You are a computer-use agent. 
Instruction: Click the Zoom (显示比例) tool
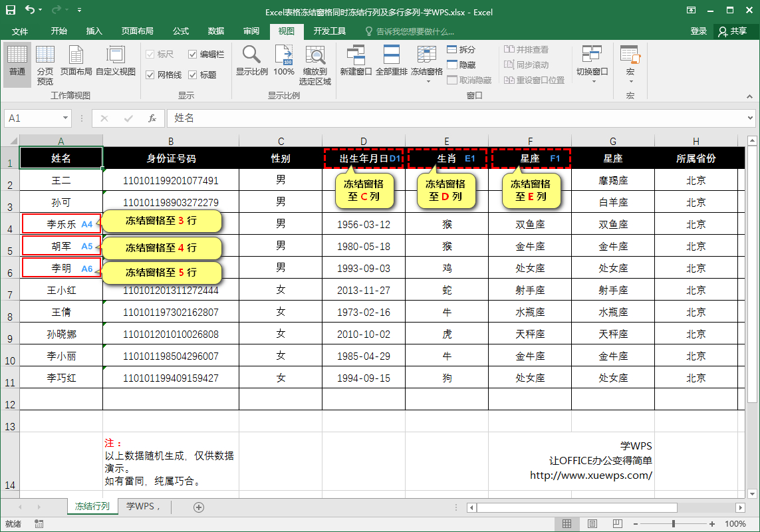[251, 60]
